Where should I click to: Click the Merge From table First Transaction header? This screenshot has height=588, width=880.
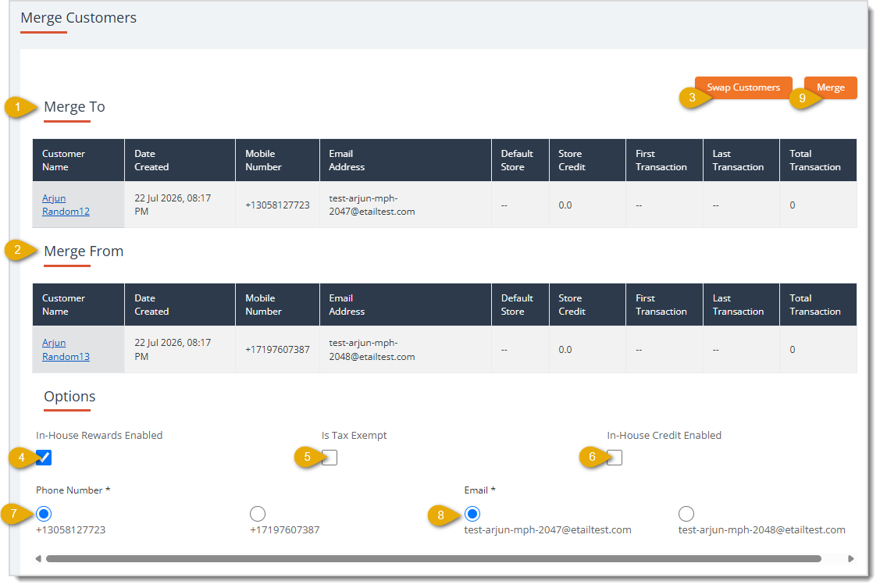click(664, 305)
